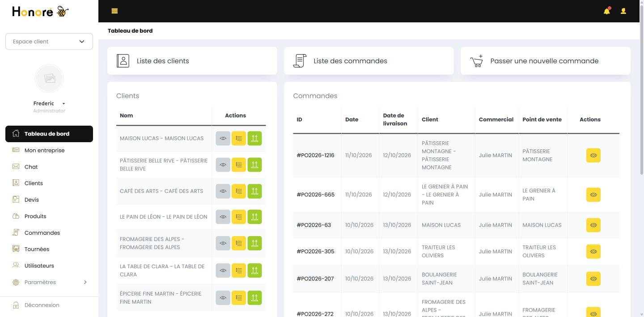Open yellow list icon for PÂTISSERIE BELLE RIVE
Screen dimensions: 644x317
[239, 165]
